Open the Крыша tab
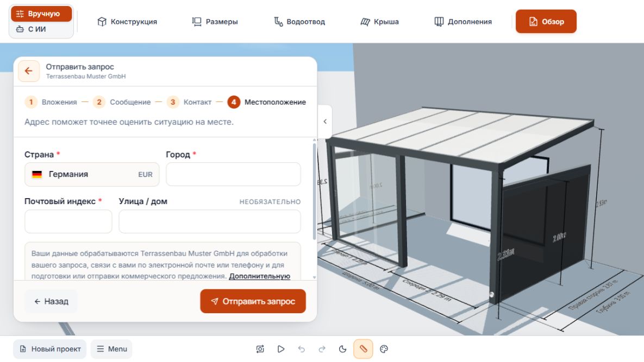The image size is (644, 362). pyautogui.click(x=379, y=22)
